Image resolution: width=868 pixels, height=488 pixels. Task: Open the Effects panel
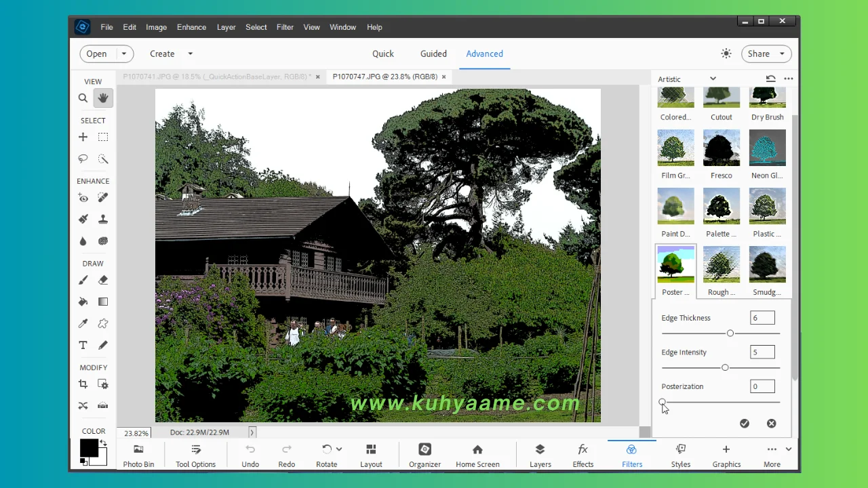[x=583, y=456]
